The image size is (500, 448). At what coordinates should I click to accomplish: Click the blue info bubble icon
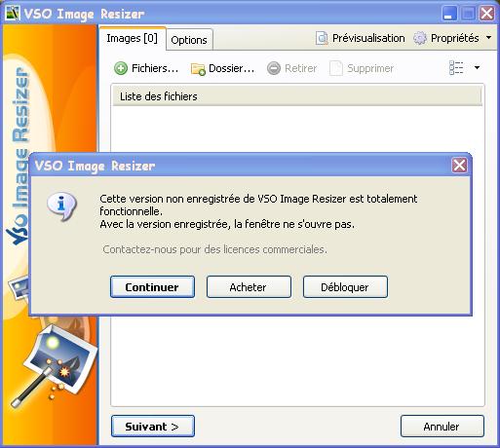pos(61,205)
